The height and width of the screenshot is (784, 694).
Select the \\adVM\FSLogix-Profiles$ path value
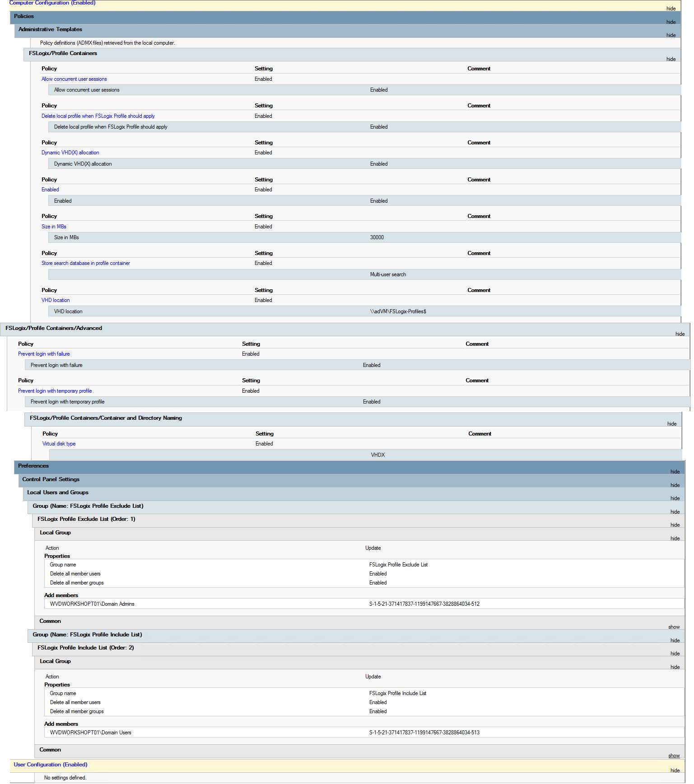pyautogui.click(x=398, y=311)
